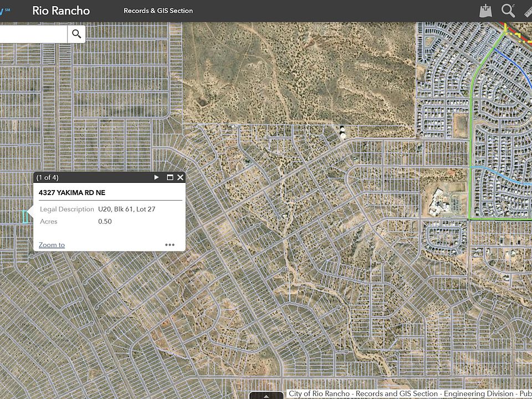Show next feature in popup
532x399 pixels.
[x=156, y=177]
